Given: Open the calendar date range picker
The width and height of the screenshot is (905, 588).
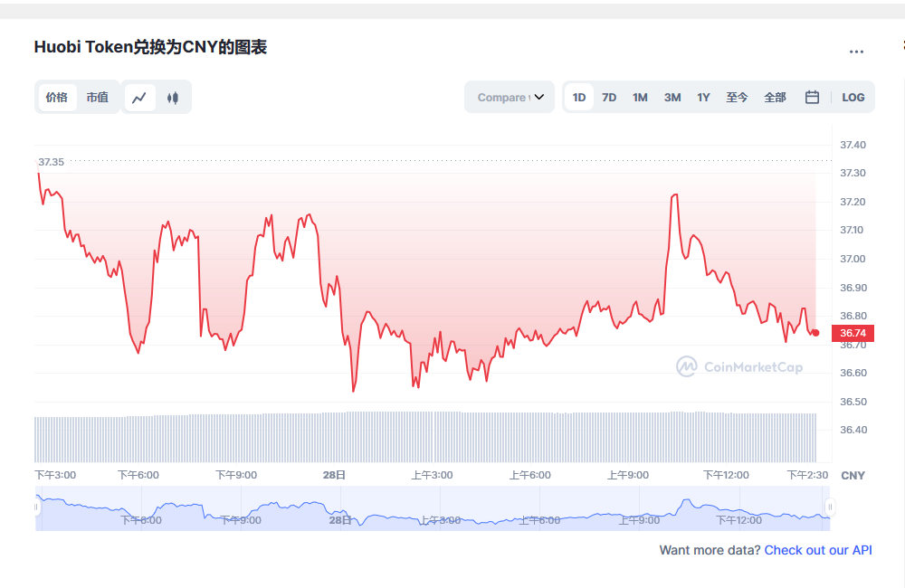Looking at the screenshot, I should 812,98.
